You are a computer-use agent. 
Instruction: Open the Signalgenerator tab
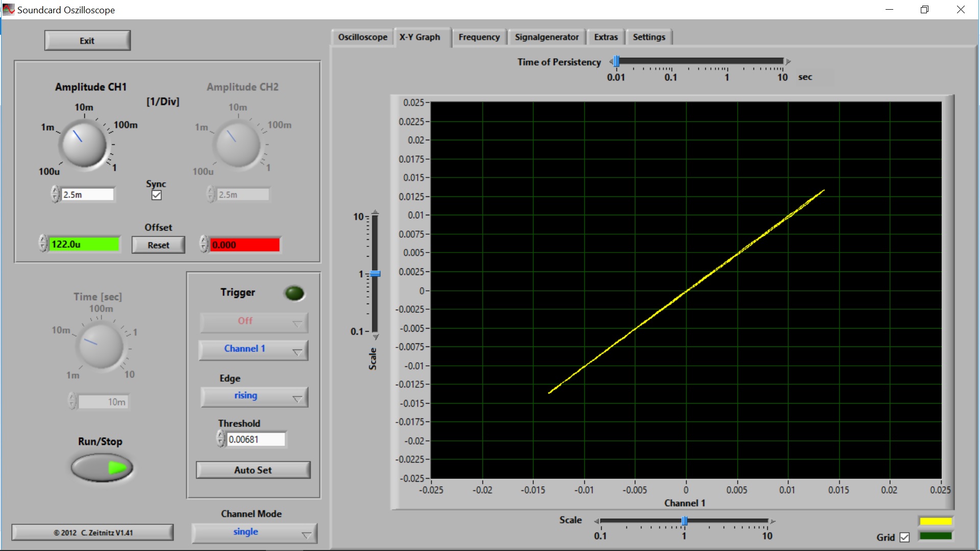click(546, 37)
